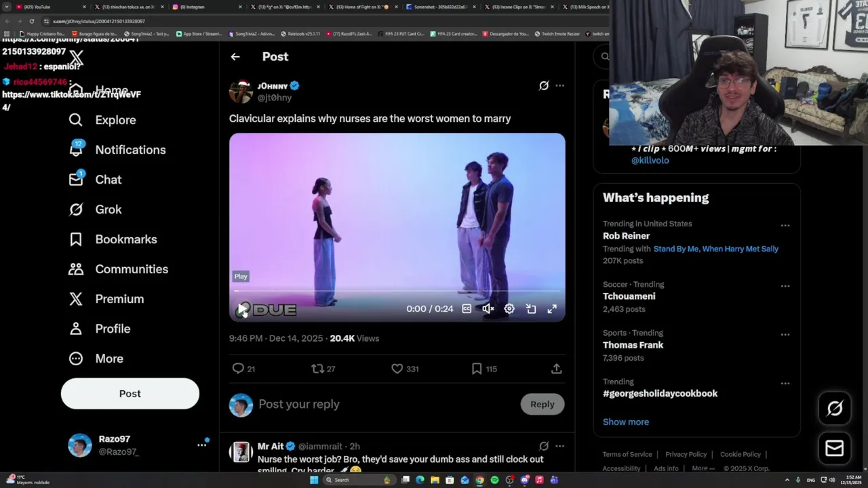Viewport: 868px width, 488px height.
Task: Go back using the Post header arrow
Action: tap(235, 57)
